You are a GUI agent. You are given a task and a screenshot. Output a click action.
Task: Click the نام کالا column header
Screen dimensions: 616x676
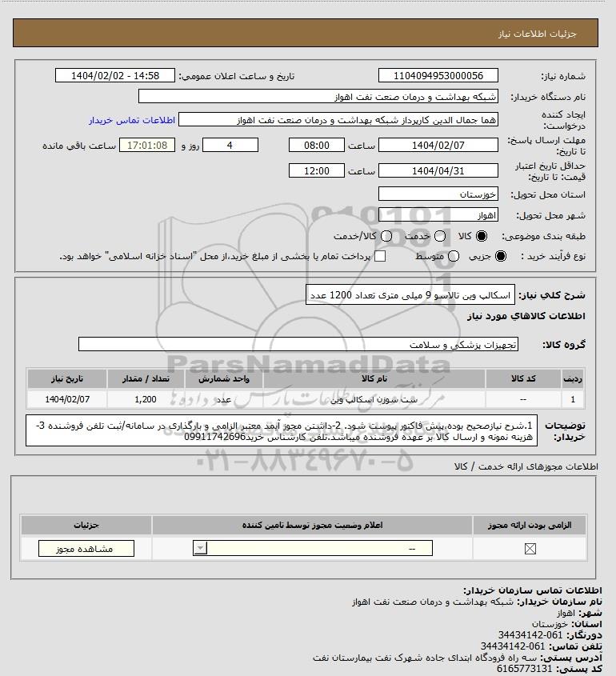(x=374, y=378)
